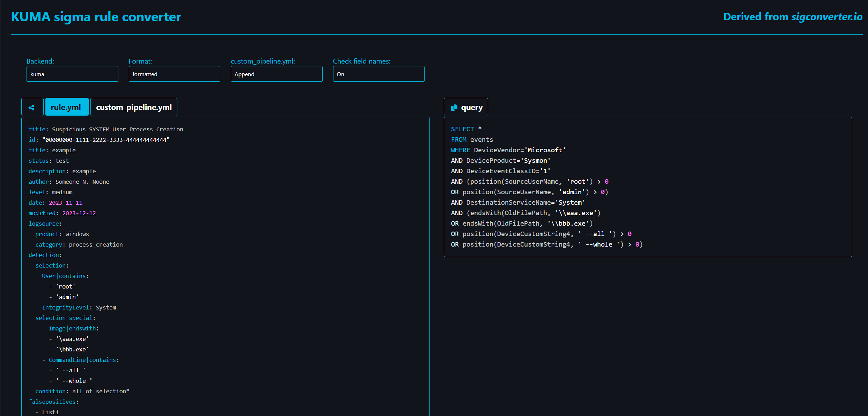Viewport: 868px width, 416px height.
Task: Click the 'User|contains:' line
Action: [x=65, y=276]
